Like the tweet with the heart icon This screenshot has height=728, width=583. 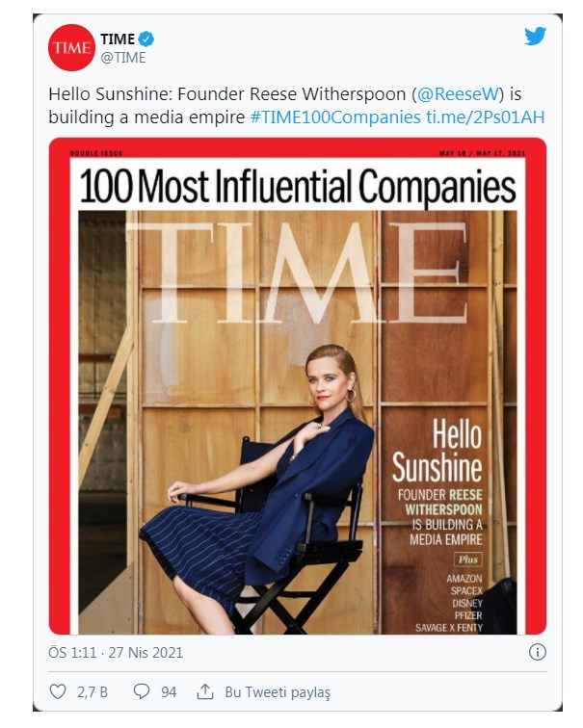click(59, 691)
